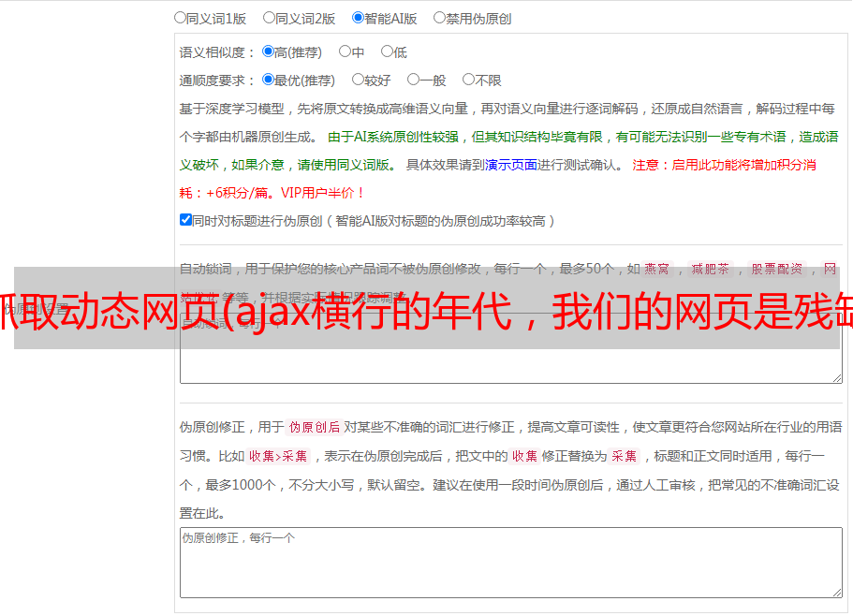
Task: Click the 燕窝 example tag
Action: pyautogui.click(x=656, y=269)
